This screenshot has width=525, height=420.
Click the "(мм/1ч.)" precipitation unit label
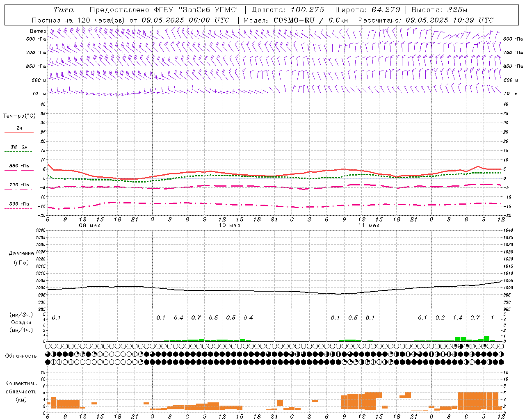(21, 330)
